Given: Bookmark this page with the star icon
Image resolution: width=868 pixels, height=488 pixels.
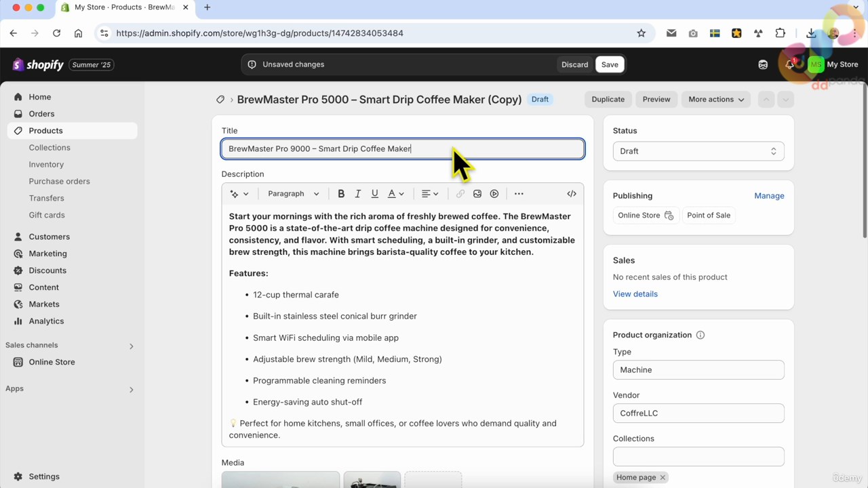Looking at the screenshot, I should [642, 33].
